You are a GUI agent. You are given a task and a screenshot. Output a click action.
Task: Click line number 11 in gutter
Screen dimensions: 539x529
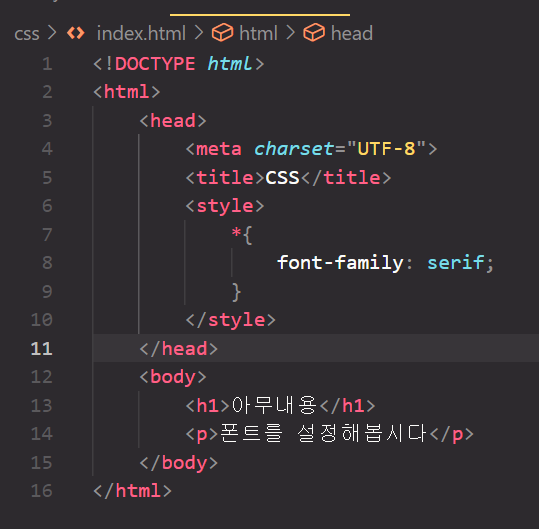[41, 349]
